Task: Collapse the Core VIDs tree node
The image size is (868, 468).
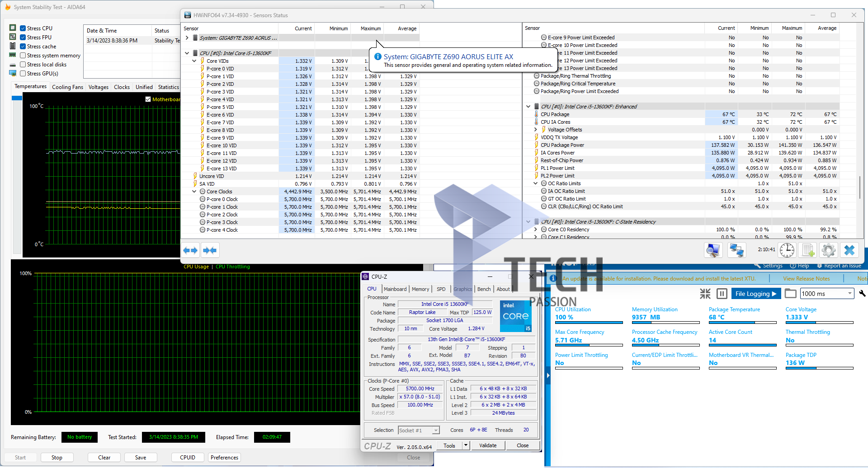Action: [x=194, y=61]
